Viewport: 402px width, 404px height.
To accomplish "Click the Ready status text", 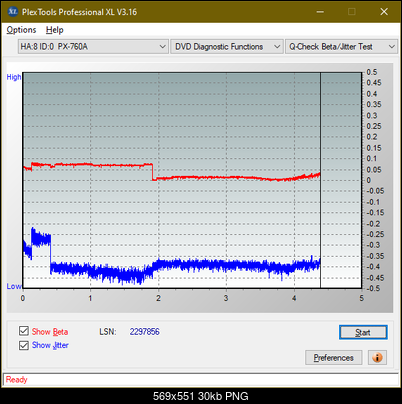I will tap(17, 380).
